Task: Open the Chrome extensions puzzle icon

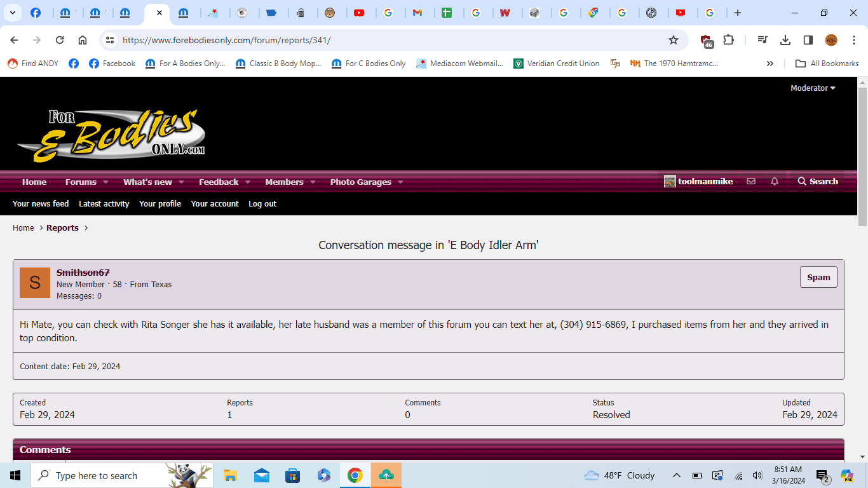Action: coord(728,40)
